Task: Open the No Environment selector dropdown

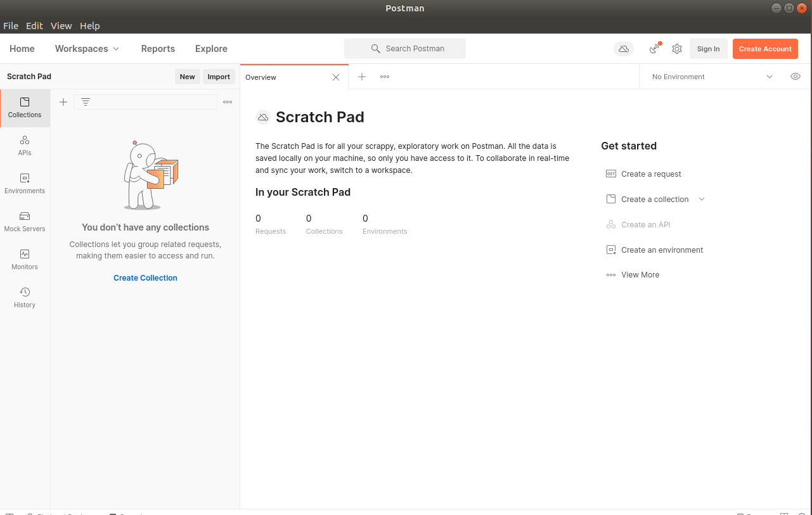Action: coord(712,77)
